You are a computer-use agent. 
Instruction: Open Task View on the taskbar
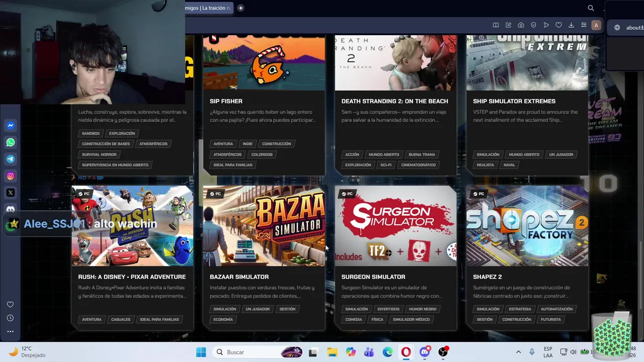pyautogui.click(x=313, y=352)
